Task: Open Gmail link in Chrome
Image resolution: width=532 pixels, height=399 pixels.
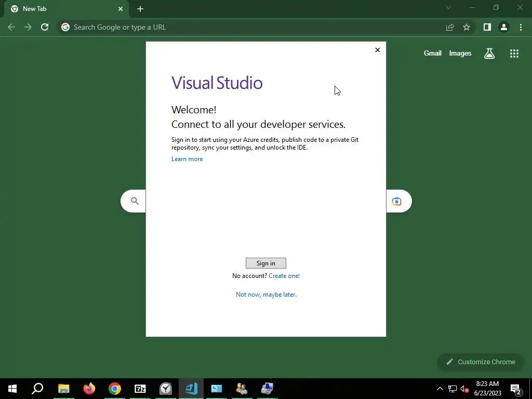Action: pos(432,54)
